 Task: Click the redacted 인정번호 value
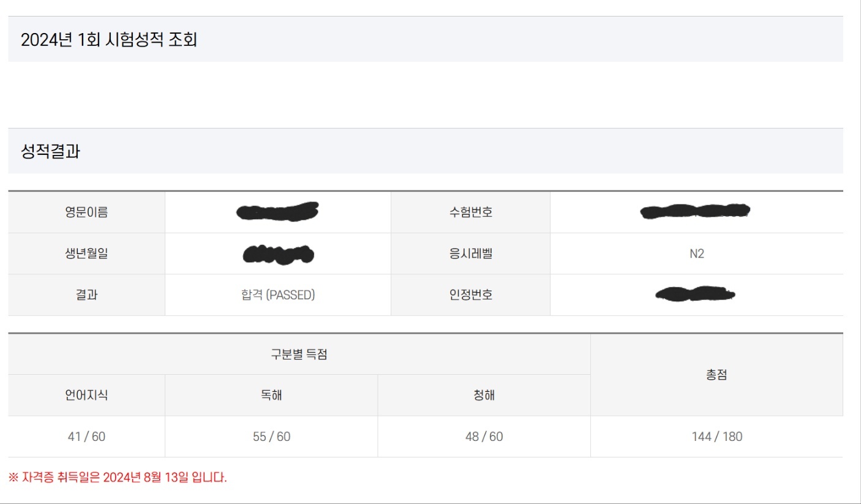click(695, 295)
